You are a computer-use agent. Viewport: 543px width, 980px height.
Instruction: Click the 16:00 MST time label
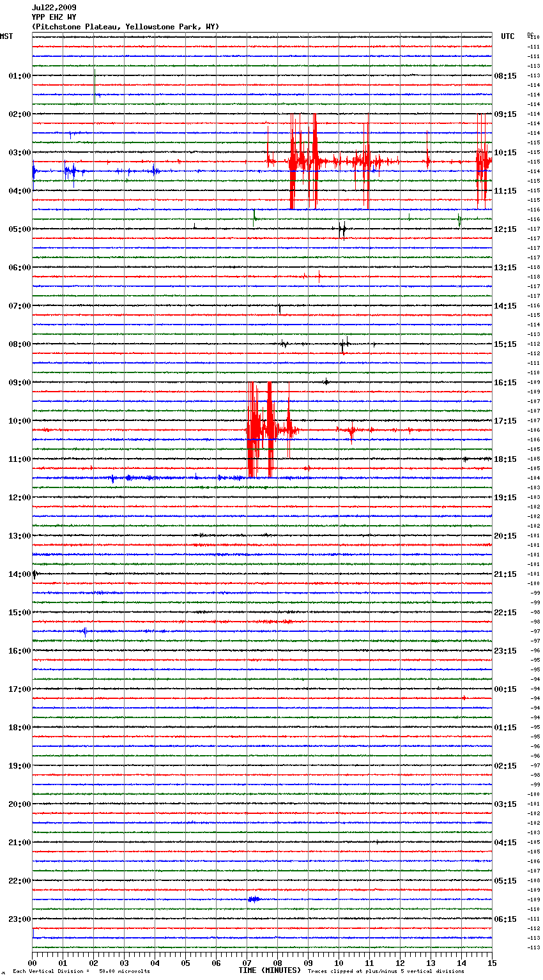[x=20, y=651]
